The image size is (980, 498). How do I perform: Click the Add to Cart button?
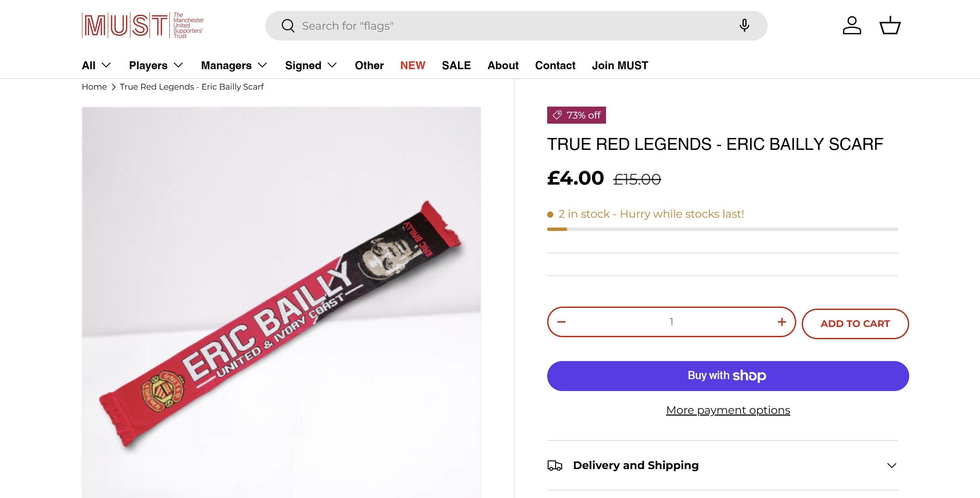pyautogui.click(x=855, y=324)
